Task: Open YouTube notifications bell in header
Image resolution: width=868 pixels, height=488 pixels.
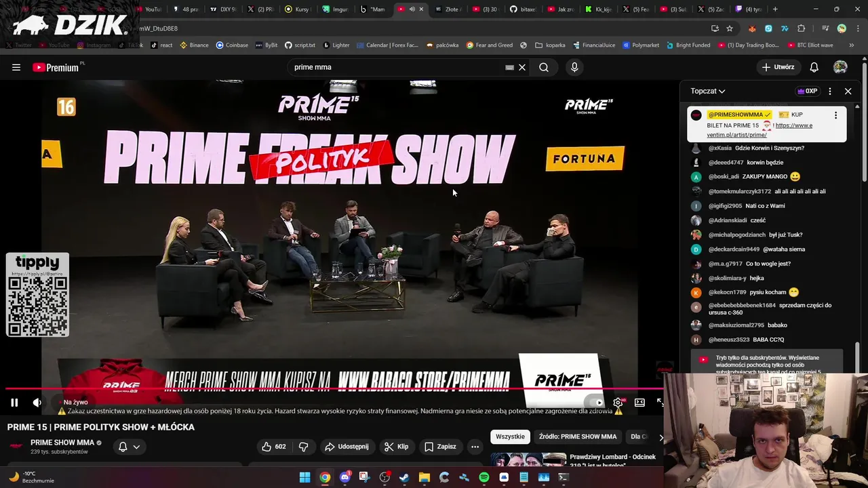Action: pyautogui.click(x=814, y=67)
